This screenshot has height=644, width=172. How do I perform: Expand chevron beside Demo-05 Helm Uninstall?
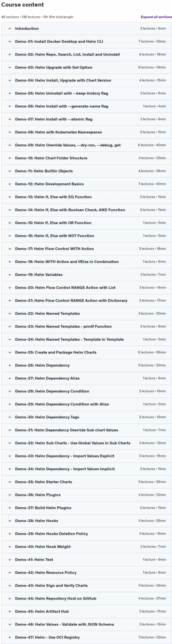(x=10, y=93)
